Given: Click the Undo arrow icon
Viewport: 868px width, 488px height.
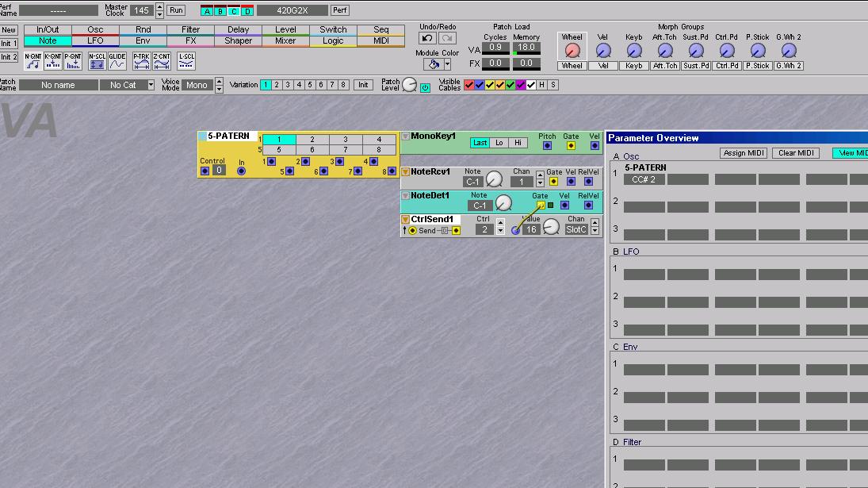Looking at the screenshot, I should click(427, 38).
